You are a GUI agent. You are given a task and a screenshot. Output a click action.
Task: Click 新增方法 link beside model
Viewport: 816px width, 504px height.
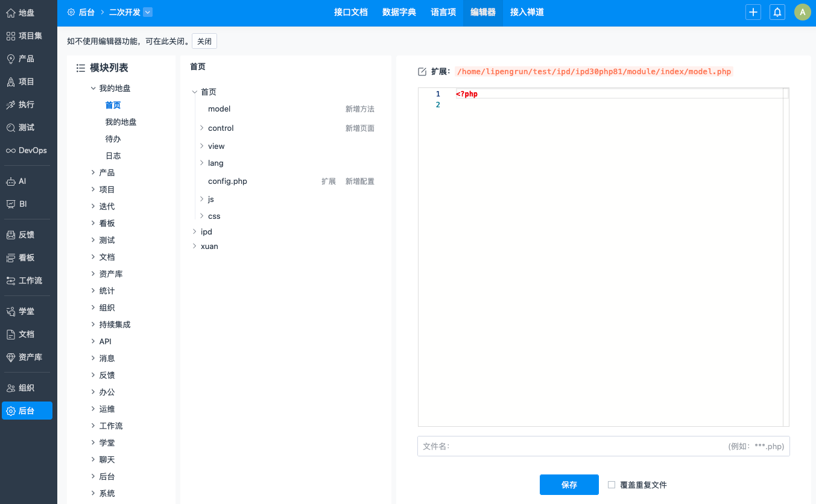(359, 109)
